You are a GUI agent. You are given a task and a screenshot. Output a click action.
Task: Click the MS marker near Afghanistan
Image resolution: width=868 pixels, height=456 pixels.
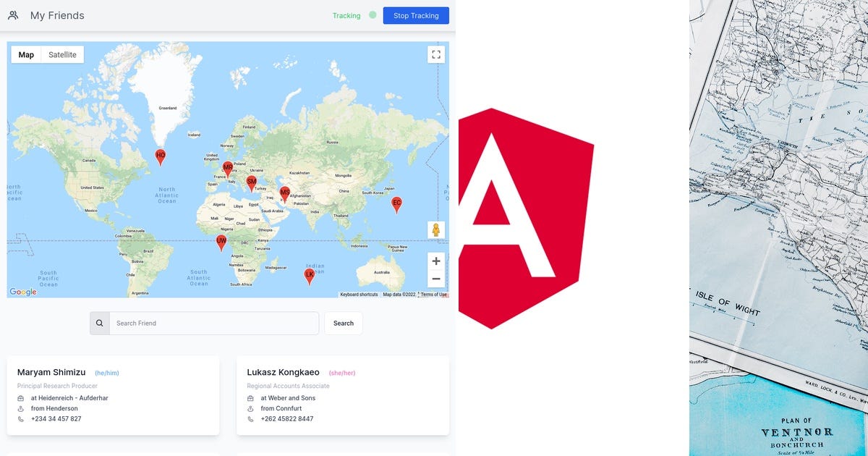tap(286, 191)
